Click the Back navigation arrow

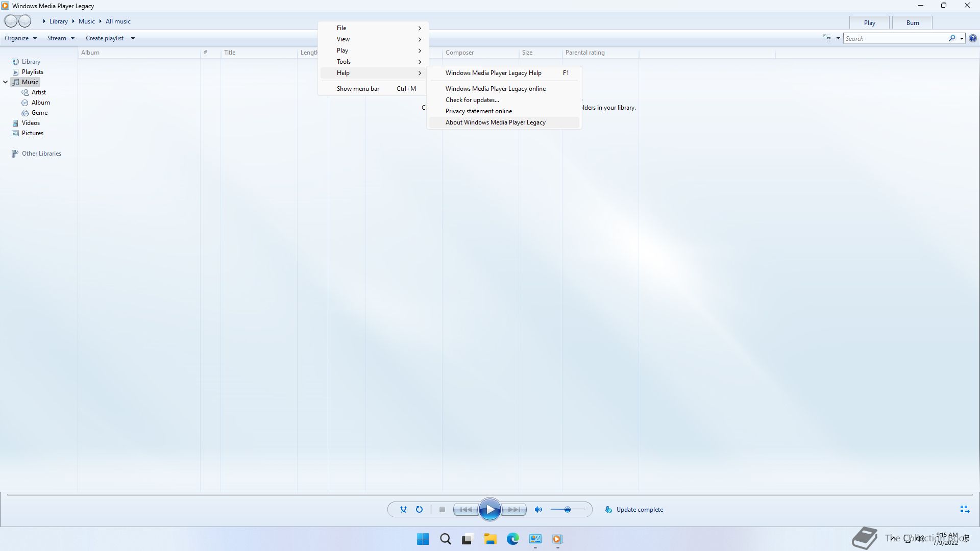[x=11, y=21]
